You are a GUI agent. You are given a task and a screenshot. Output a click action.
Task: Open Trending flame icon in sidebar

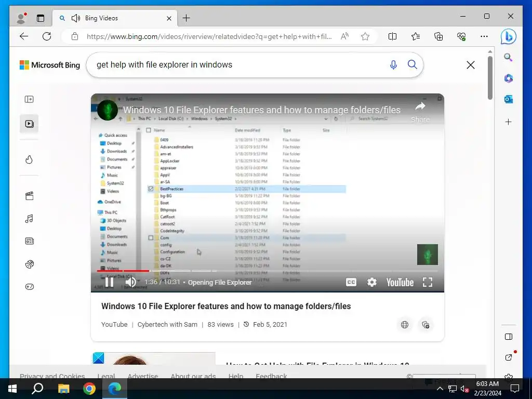pos(29,159)
